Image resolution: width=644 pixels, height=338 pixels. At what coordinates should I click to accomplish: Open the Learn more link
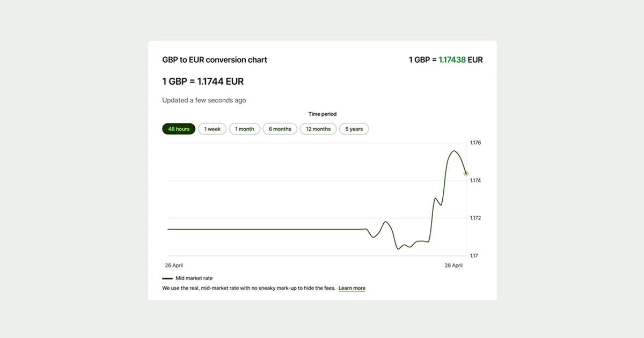click(352, 288)
